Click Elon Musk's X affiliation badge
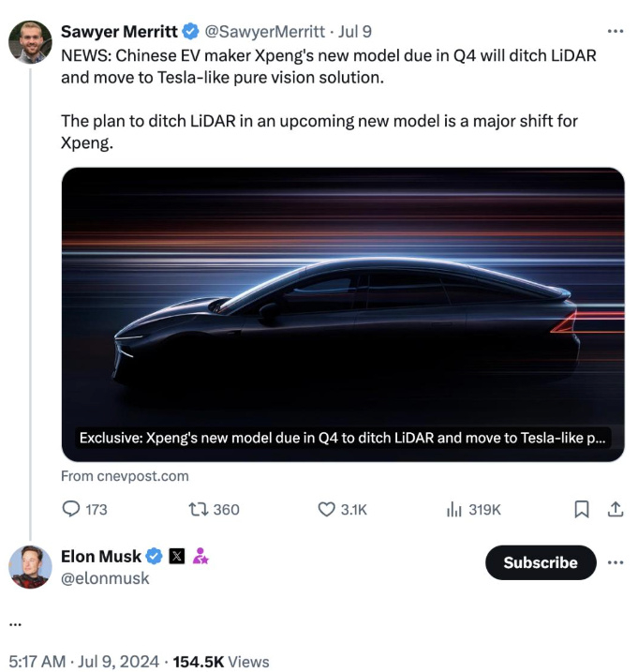The width and height of the screenshot is (638, 672). pyautogui.click(x=177, y=557)
